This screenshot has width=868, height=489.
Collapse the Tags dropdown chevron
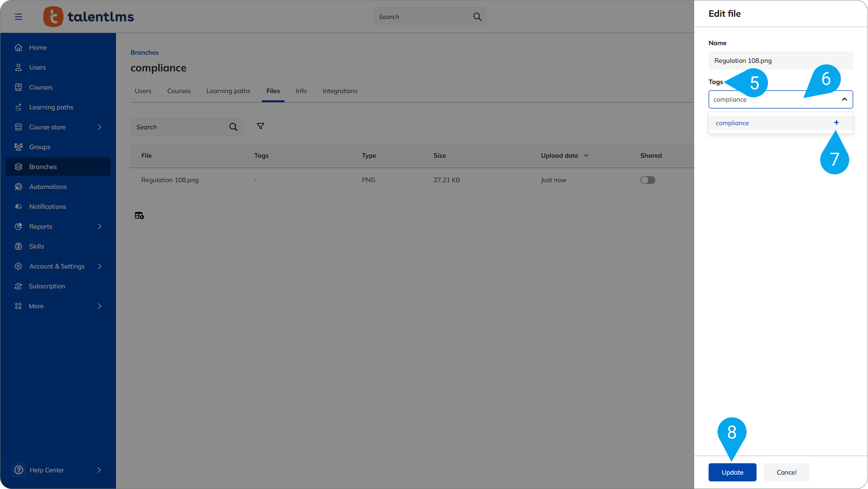click(844, 99)
